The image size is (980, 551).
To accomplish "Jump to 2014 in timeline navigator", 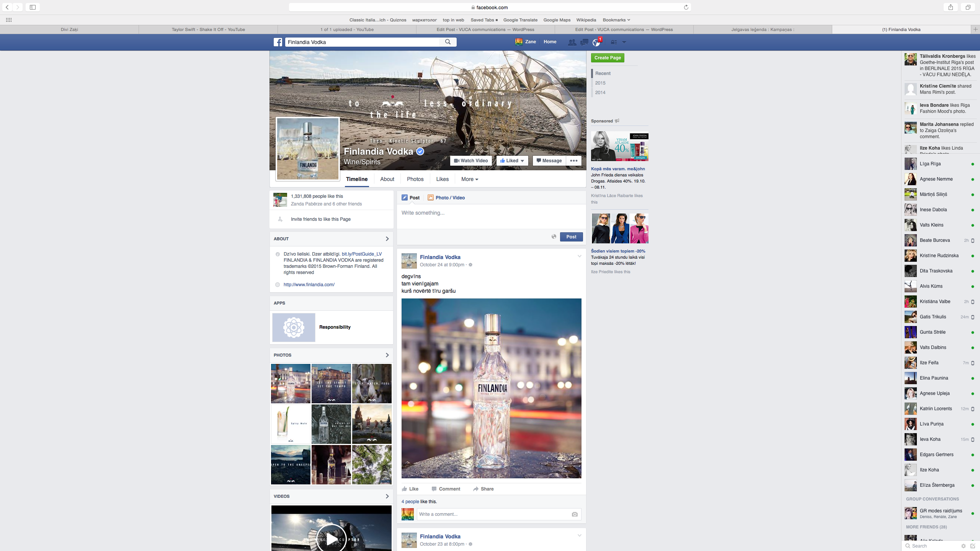I will point(600,93).
